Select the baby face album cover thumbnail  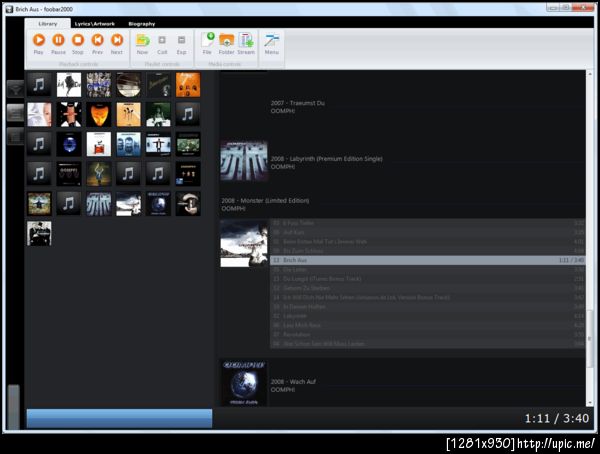tap(39, 114)
